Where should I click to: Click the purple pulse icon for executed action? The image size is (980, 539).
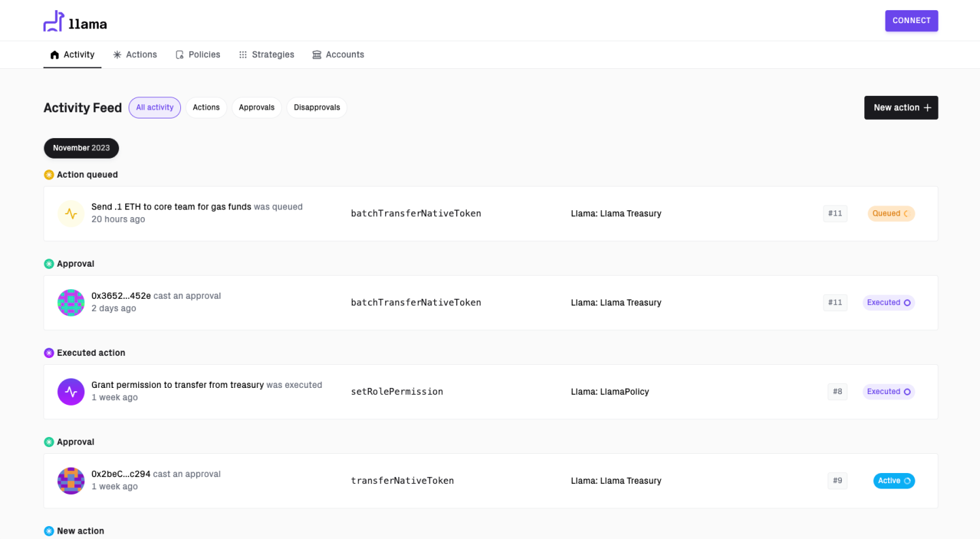[x=71, y=392]
